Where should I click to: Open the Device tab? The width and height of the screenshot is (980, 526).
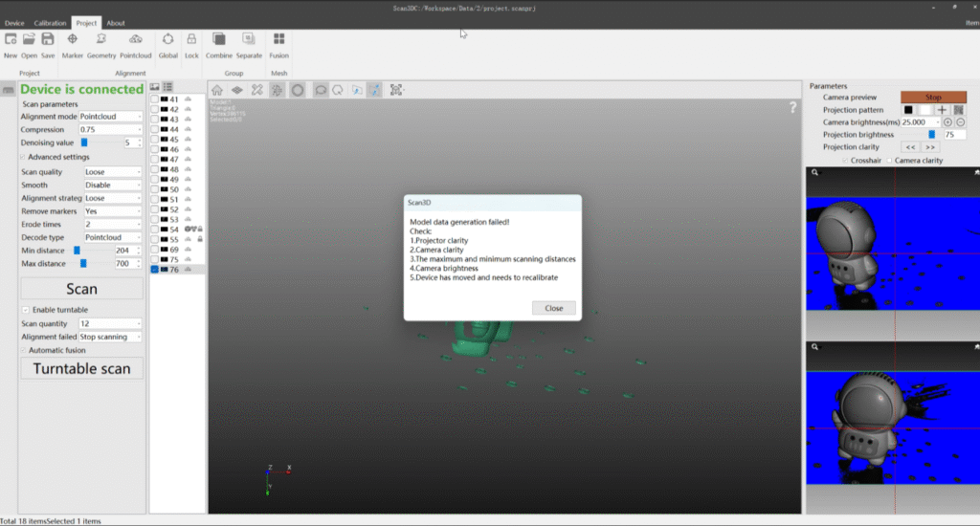[14, 23]
